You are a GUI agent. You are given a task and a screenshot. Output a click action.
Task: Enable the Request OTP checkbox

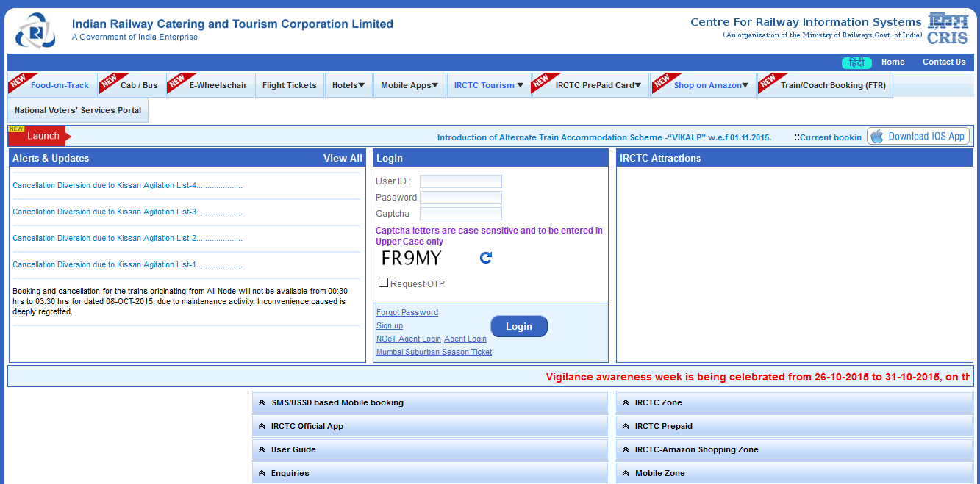[x=383, y=283]
